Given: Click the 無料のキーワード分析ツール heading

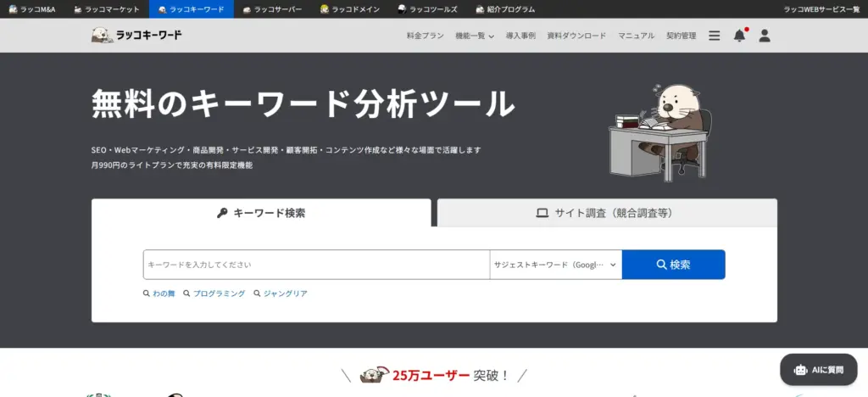Looking at the screenshot, I should click(303, 104).
